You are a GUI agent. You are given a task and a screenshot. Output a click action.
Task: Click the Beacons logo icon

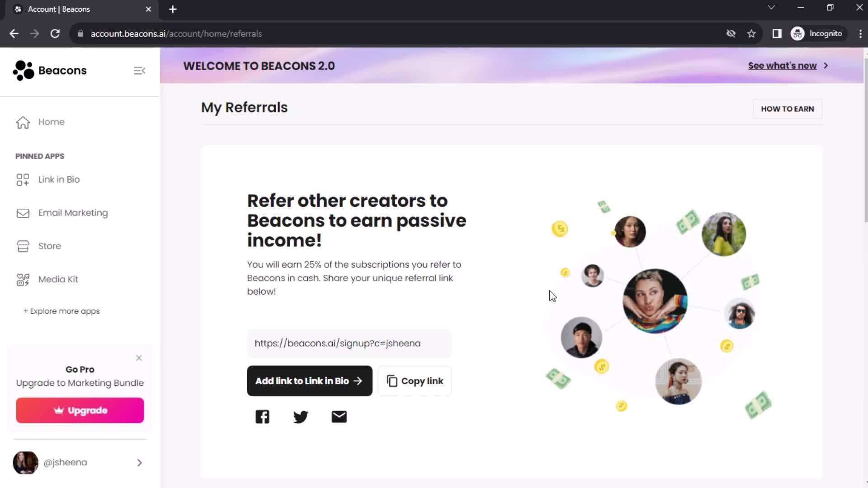[x=23, y=70]
